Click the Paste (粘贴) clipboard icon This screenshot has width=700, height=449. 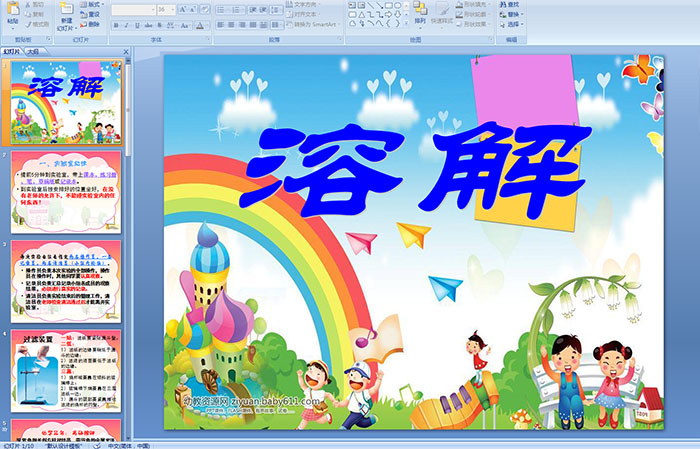click(x=13, y=9)
